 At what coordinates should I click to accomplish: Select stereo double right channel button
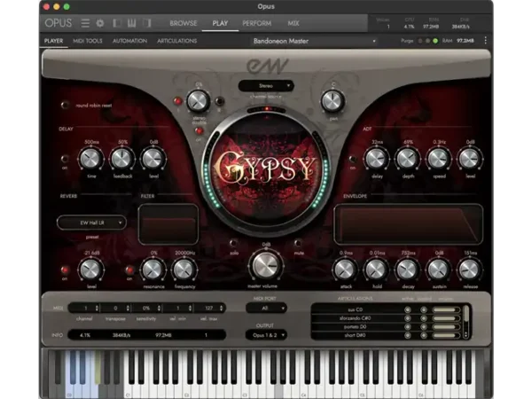220,101
